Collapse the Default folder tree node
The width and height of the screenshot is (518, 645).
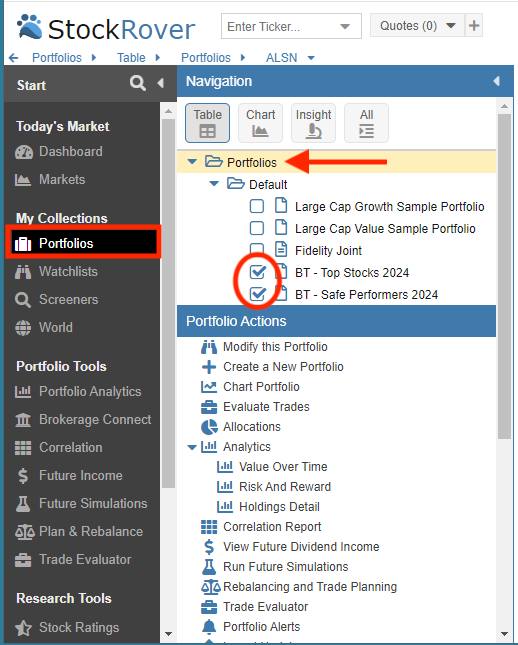coord(214,184)
